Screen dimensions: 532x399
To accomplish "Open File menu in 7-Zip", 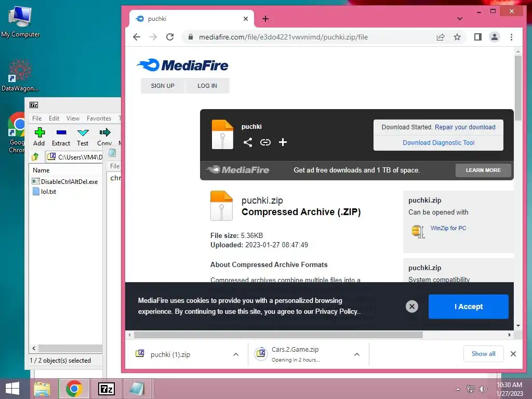I will (37, 118).
